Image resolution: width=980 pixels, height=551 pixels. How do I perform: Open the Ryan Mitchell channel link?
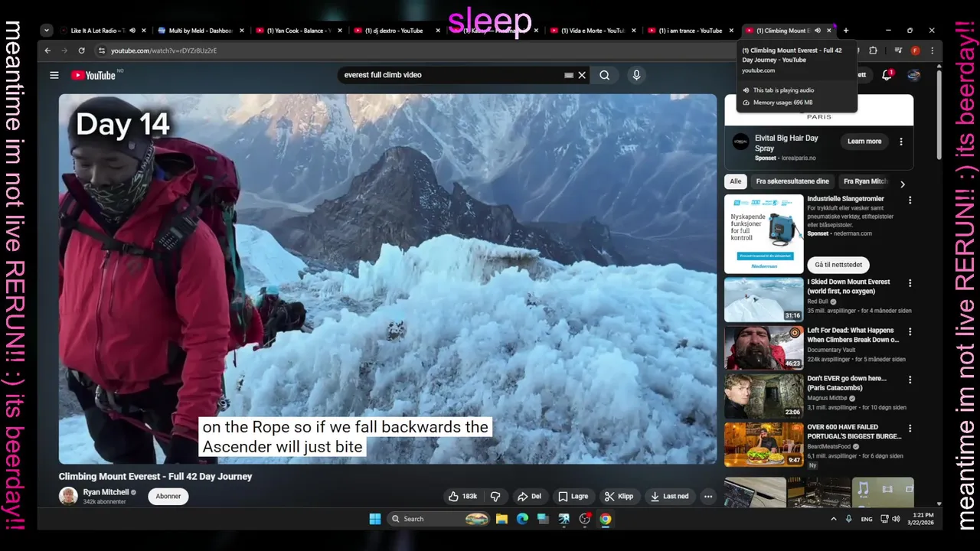tap(106, 492)
